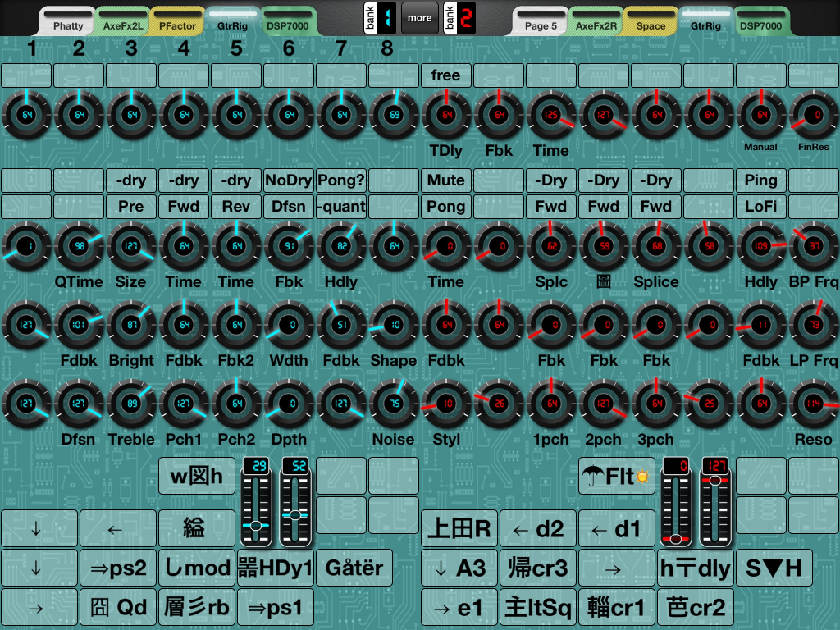Viewport: 840px width, 630px height.
Task: Click the Splice knob
Action: (656, 246)
